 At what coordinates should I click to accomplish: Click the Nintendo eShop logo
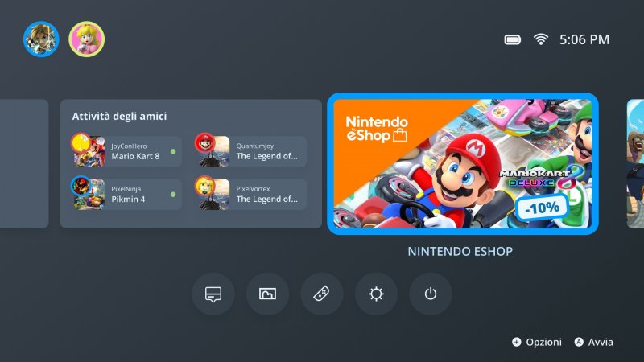pos(377,129)
